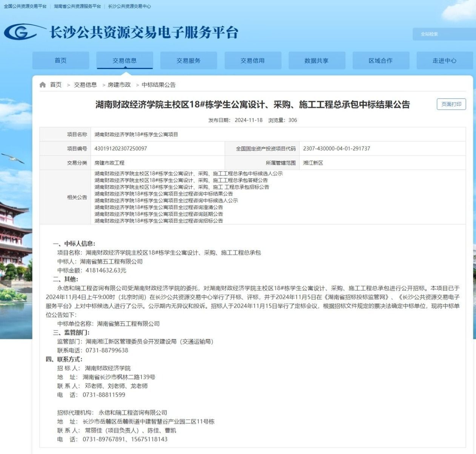Open the 全过程咨询澄清公告 related link

[x=159, y=207]
